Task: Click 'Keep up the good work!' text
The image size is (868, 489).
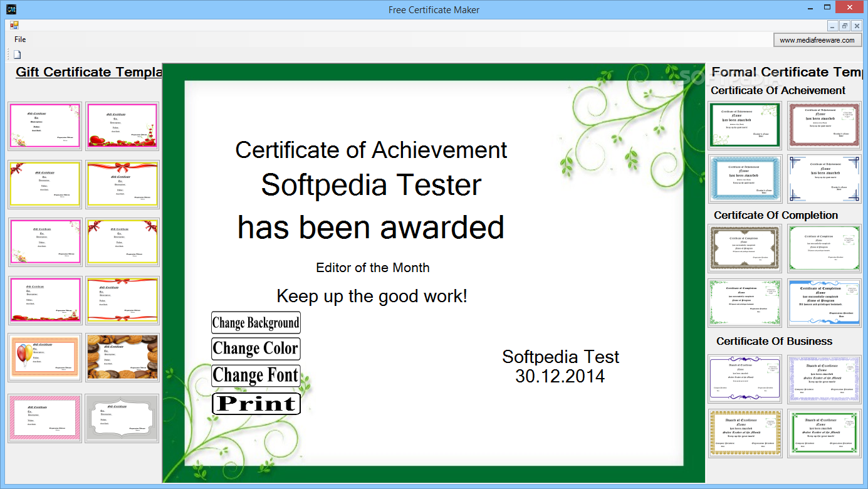Action: [372, 297]
